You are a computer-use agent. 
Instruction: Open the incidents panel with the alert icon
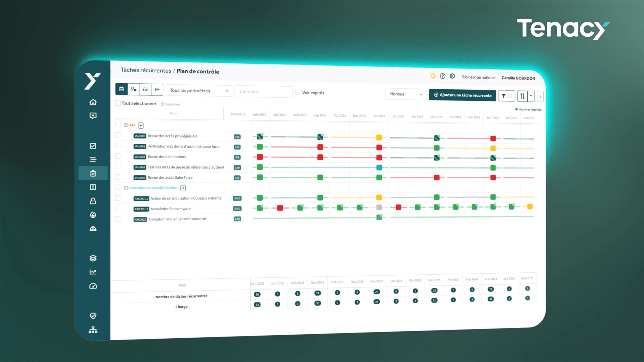coord(93,187)
